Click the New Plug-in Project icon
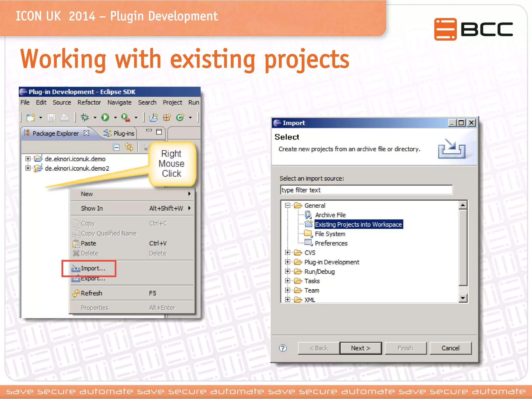 154,118
